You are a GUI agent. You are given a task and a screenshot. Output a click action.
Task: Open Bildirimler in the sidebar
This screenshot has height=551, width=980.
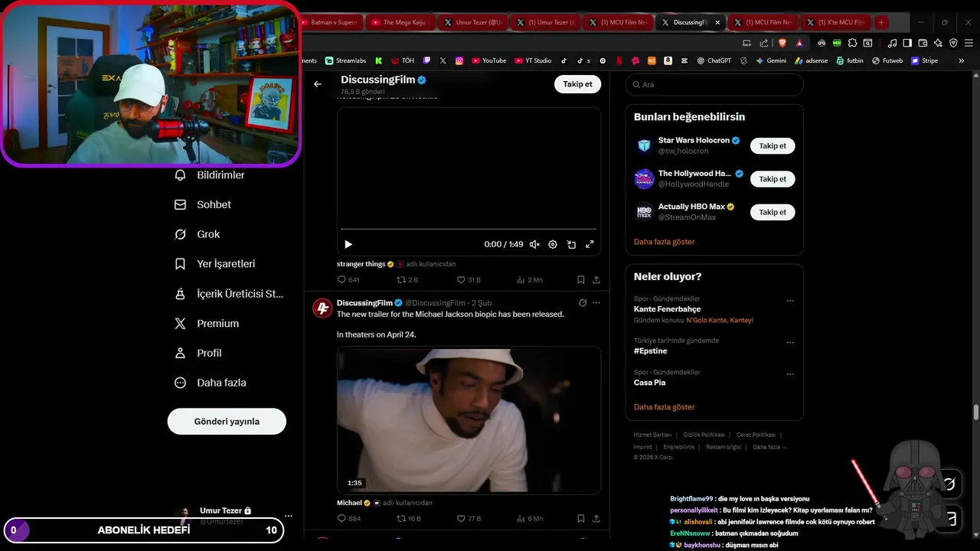210,175
